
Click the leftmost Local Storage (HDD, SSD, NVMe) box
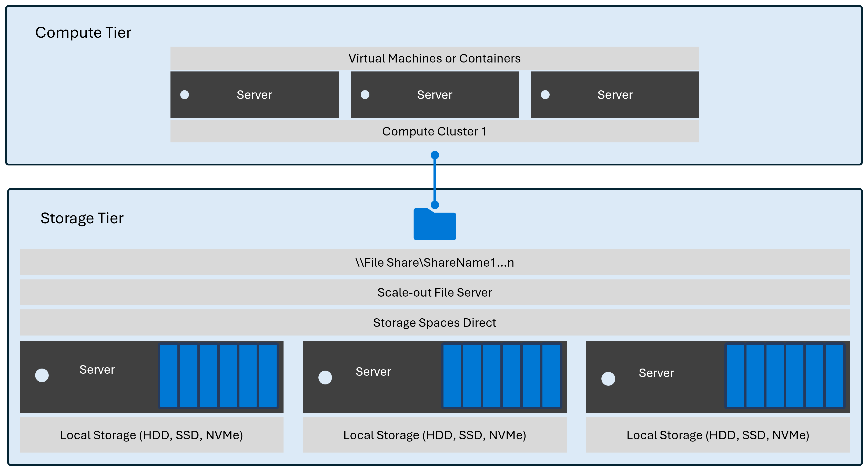click(151, 435)
